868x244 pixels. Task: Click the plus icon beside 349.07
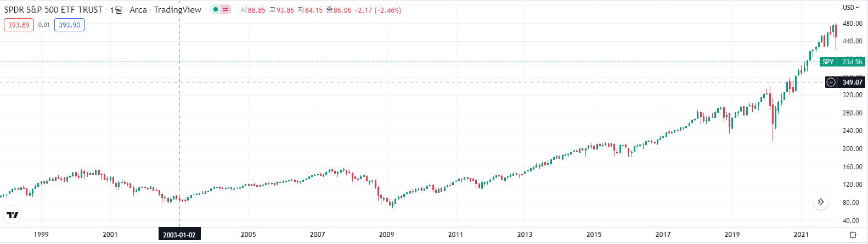(x=831, y=82)
